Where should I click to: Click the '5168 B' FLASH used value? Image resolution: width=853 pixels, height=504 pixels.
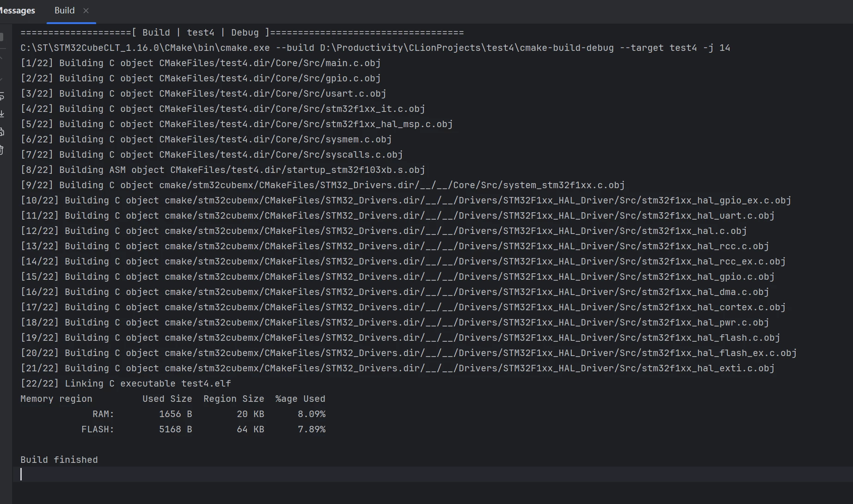pos(175,430)
